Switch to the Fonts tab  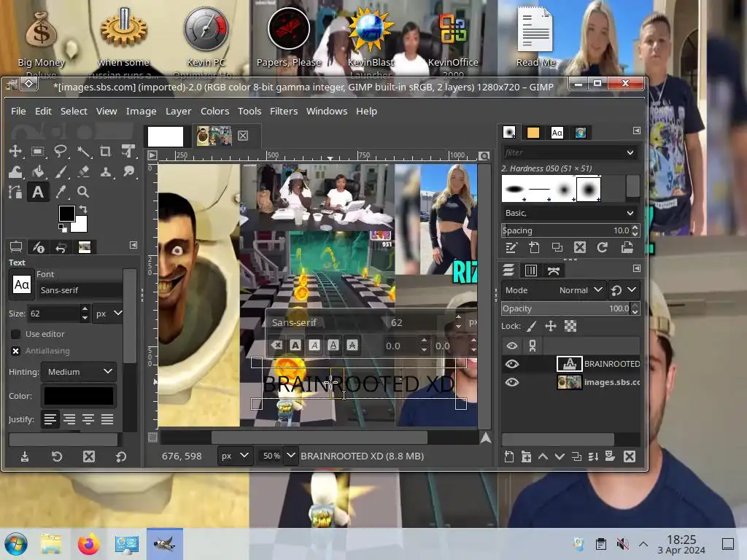(557, 133)
